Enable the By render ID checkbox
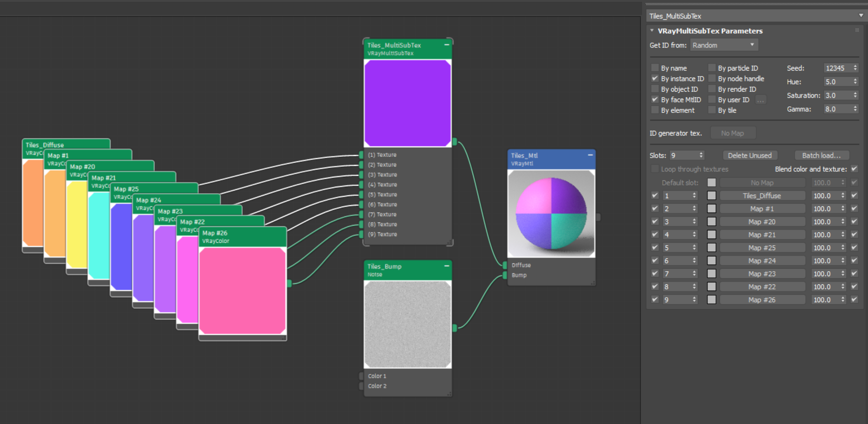This screenshot has height=424, width=868. (x=712, y=89)
